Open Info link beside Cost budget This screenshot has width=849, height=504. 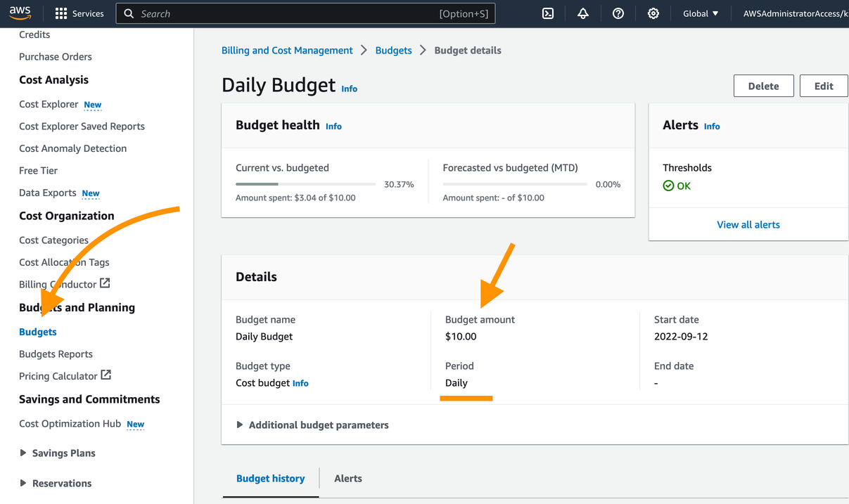(300, 384)
